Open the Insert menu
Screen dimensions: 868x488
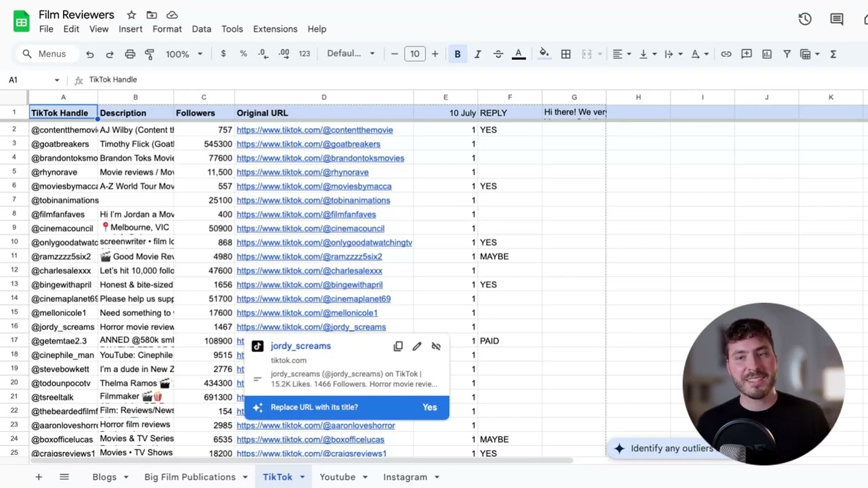tap(130, 29)
